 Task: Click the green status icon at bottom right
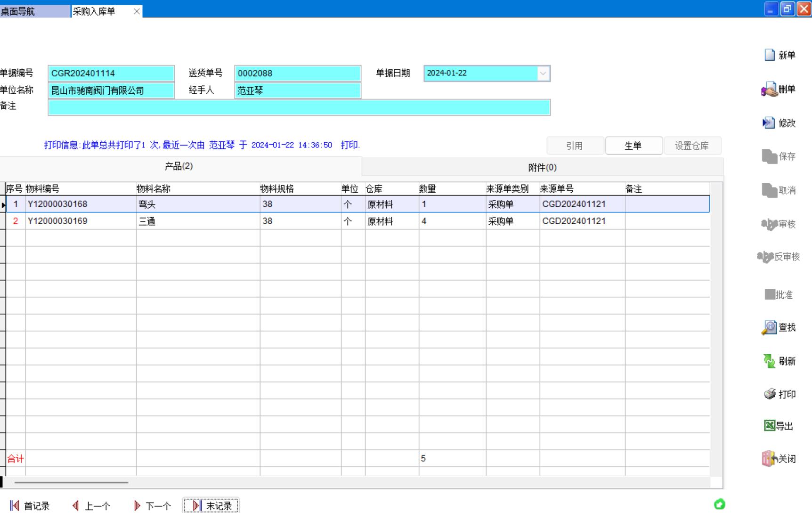coord(719,505)
